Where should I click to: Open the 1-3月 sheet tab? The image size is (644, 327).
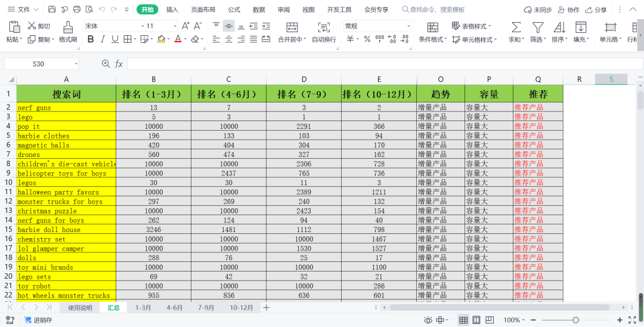[x=143, y=308]
